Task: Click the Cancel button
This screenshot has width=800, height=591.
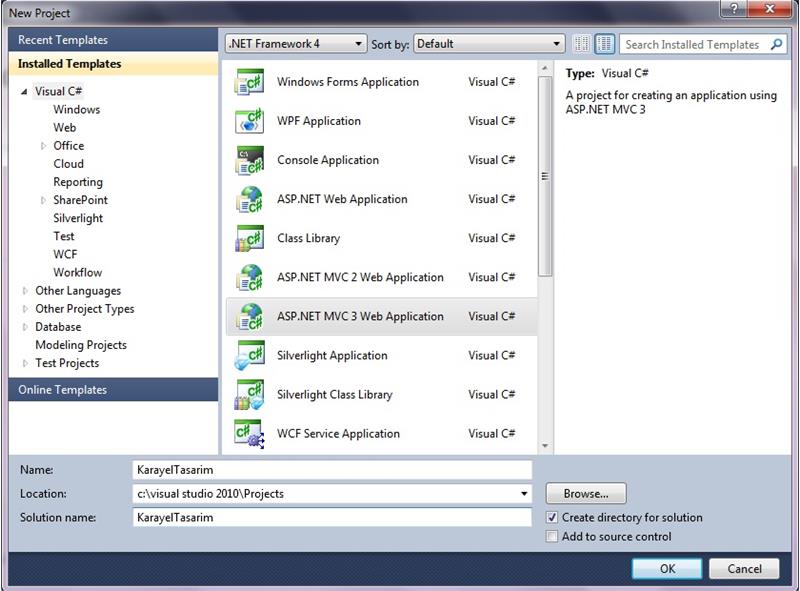Action: pyautogui.click(x=744, y=569)
